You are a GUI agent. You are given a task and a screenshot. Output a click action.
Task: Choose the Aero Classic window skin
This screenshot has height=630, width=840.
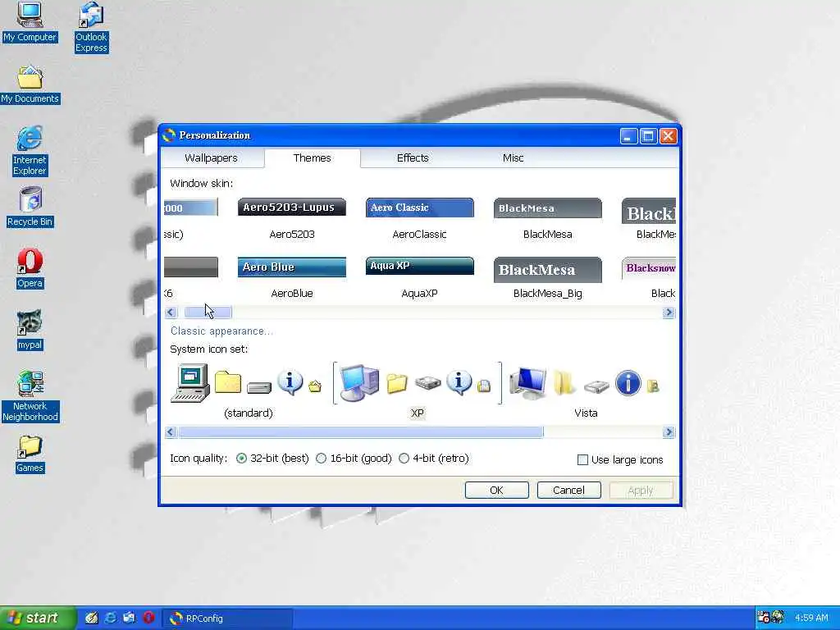coord(419,218)
